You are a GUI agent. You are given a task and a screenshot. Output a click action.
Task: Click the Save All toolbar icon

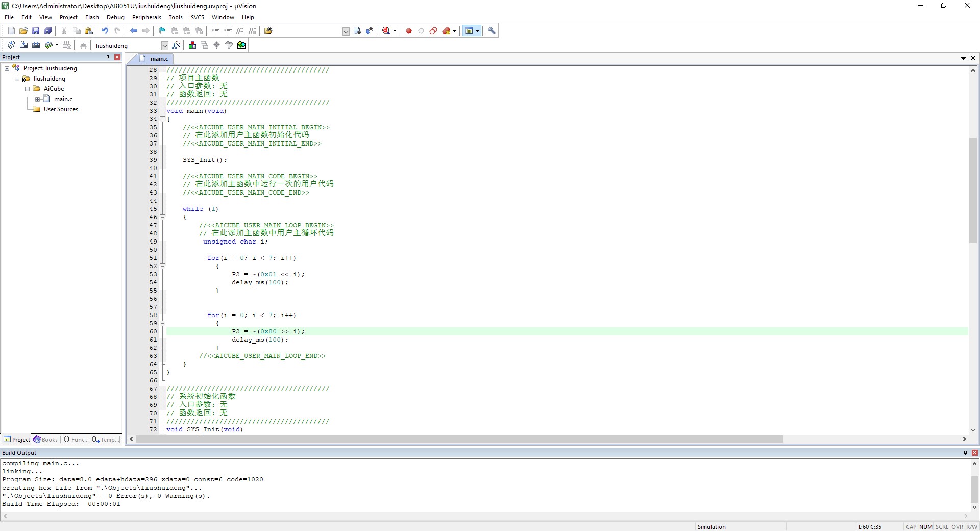[x=48, y=31]
